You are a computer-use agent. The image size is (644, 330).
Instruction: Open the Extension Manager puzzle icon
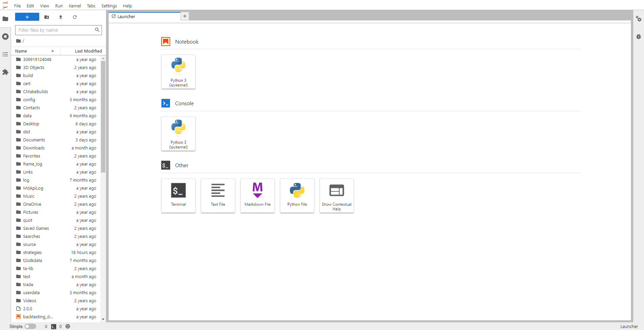pyautogui.click(x=5, y=72)
